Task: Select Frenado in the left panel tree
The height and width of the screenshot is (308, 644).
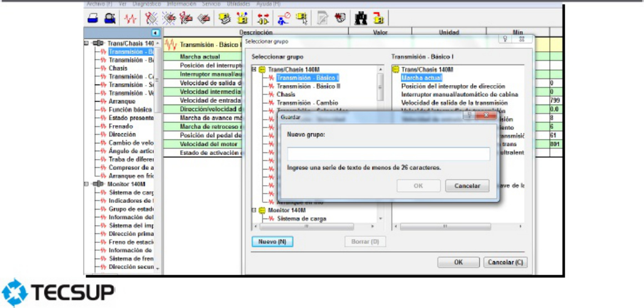Action: (x=121, y=126)
